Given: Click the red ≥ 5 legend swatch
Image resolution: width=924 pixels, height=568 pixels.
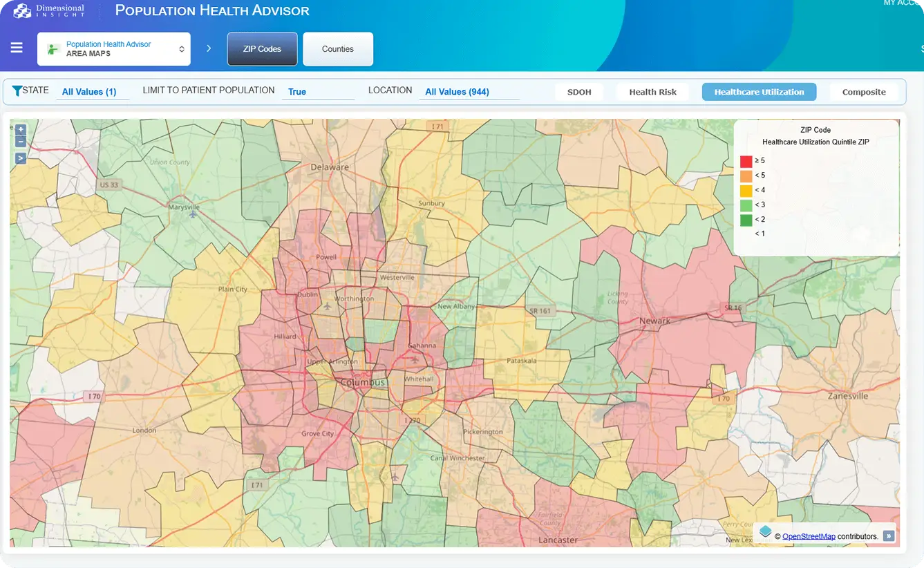Looking at the screenshot, I should 746,161.
